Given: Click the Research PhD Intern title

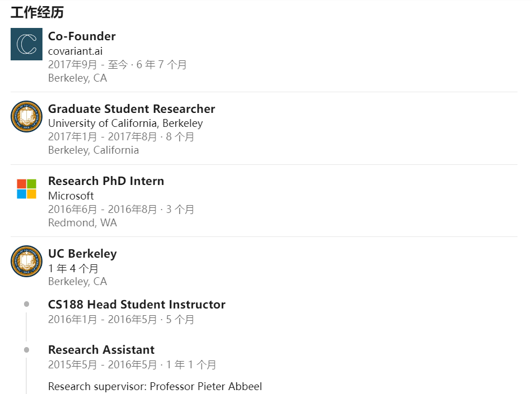Looking at the screenshot, I should click(x=106, y=181).
